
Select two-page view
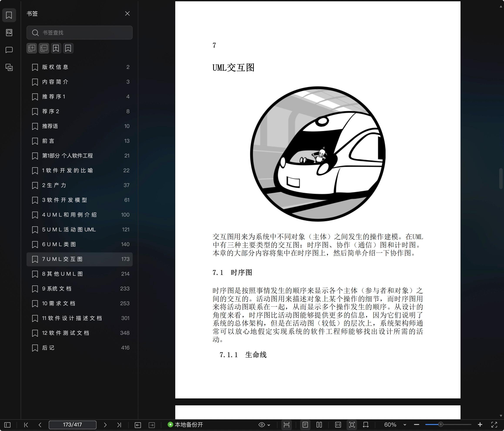[x=319, y=425]
